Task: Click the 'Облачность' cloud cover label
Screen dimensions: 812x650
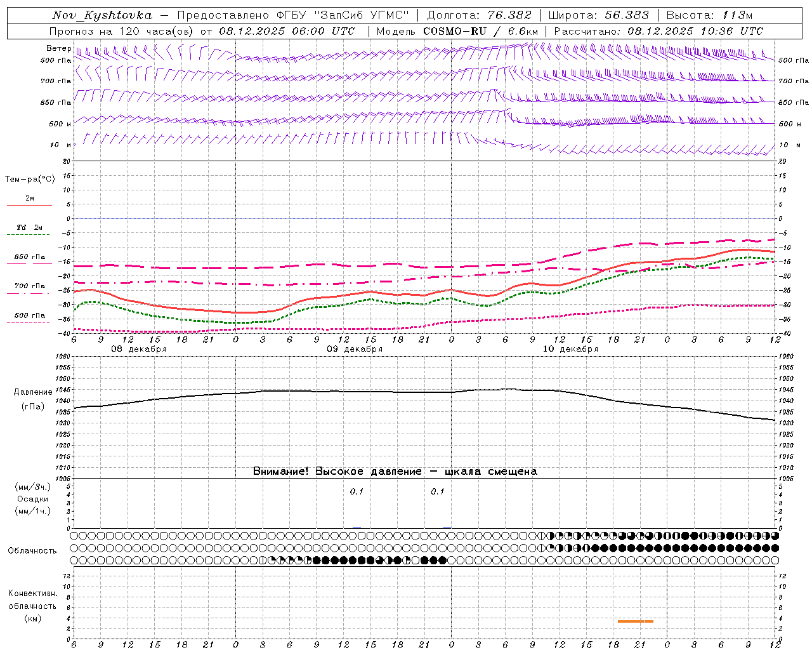Action: point(32,551)
